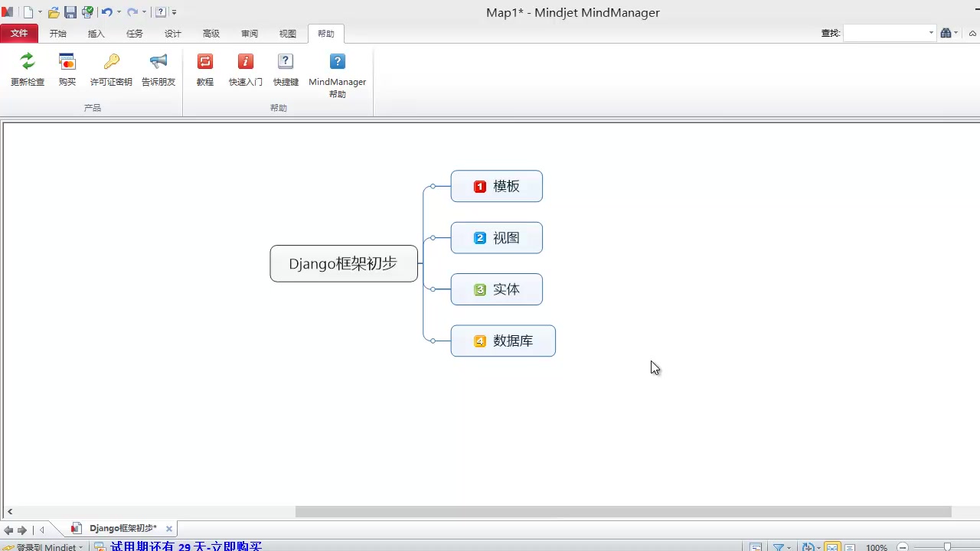Screen dimensions: 980x551
Task: Click the Undo arrow icon
Action: point(107,12)
